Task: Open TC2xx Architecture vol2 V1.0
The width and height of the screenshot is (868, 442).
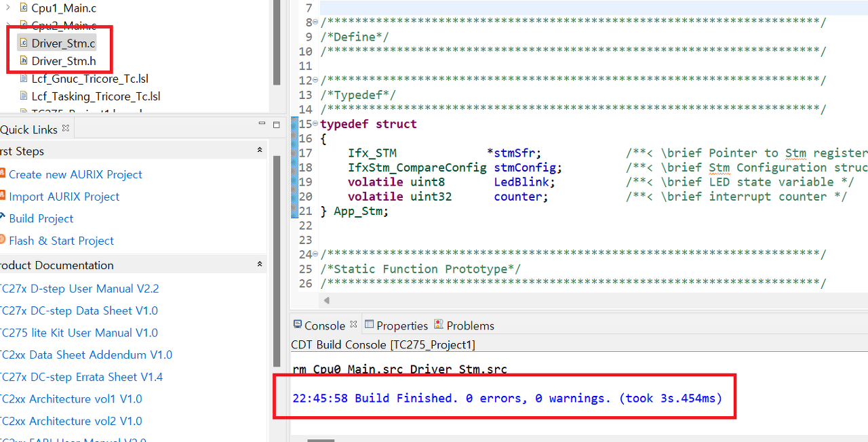Action: coord(71,421)
